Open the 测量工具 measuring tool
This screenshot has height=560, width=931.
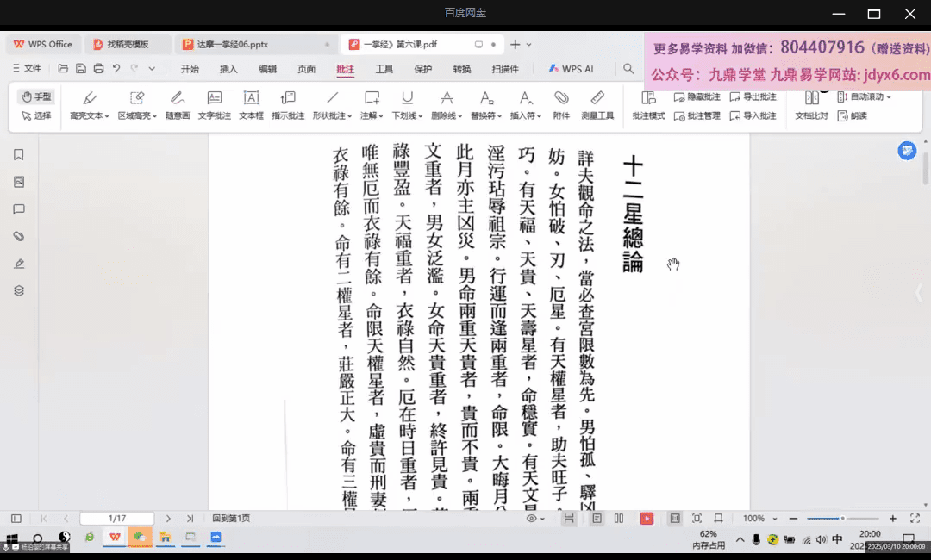click(x=597, y=104)
